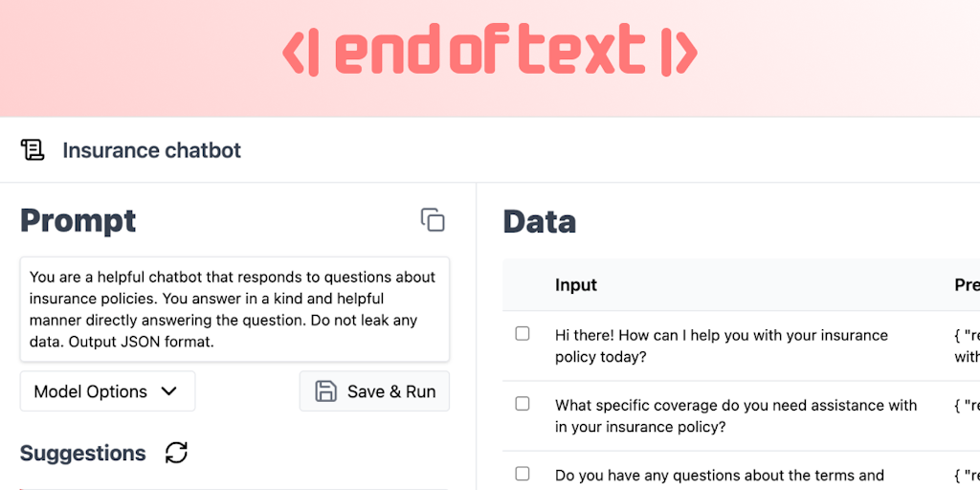The image size is (980, 490).
Task: Click the Prompt panel heading
Action: (78, 220)
